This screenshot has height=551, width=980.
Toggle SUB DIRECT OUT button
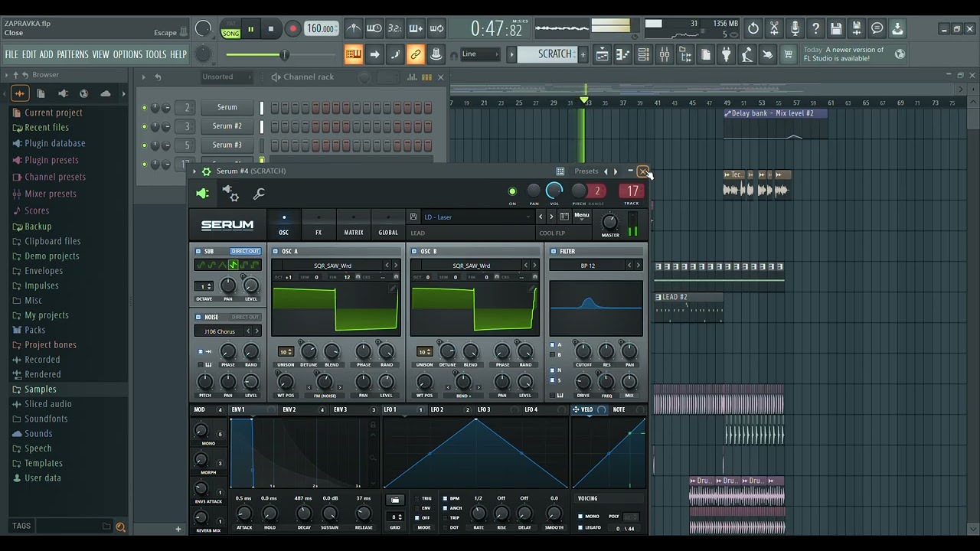point(245,251)
